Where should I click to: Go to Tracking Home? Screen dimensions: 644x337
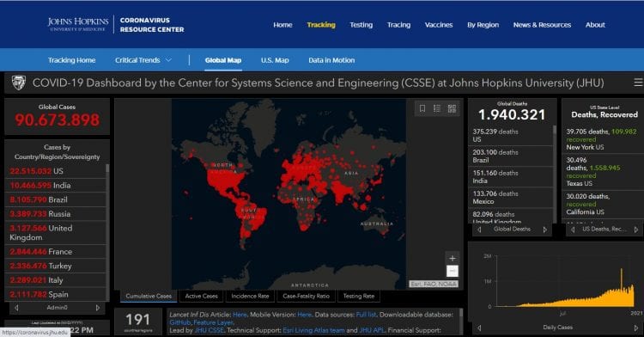[x=71, y=60]
